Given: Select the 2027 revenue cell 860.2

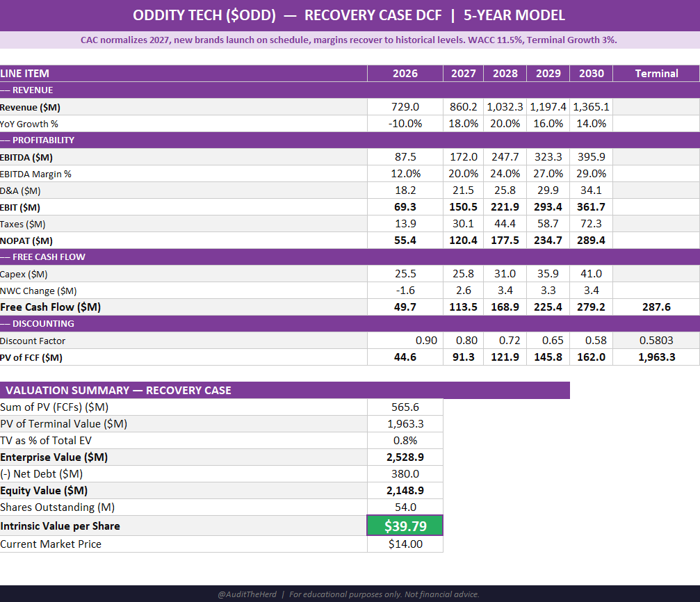Looking at the screenshot, I should click(x=463, y=107).
